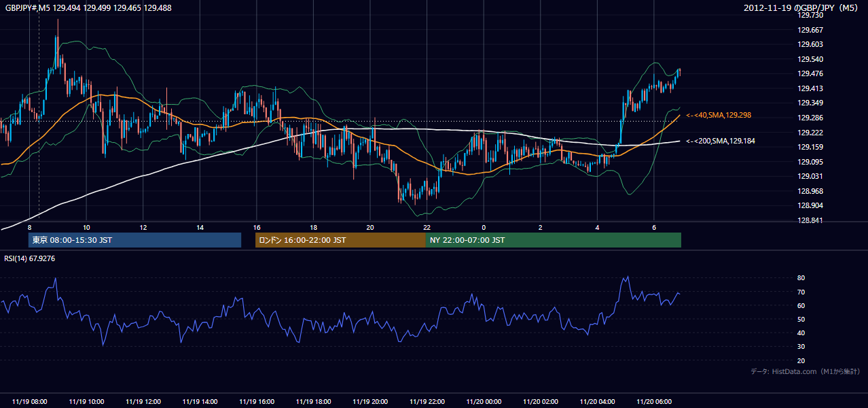Click RSI scale level 60
The width and height of the screenshot is (868, 408).
[x=801, y=305]
